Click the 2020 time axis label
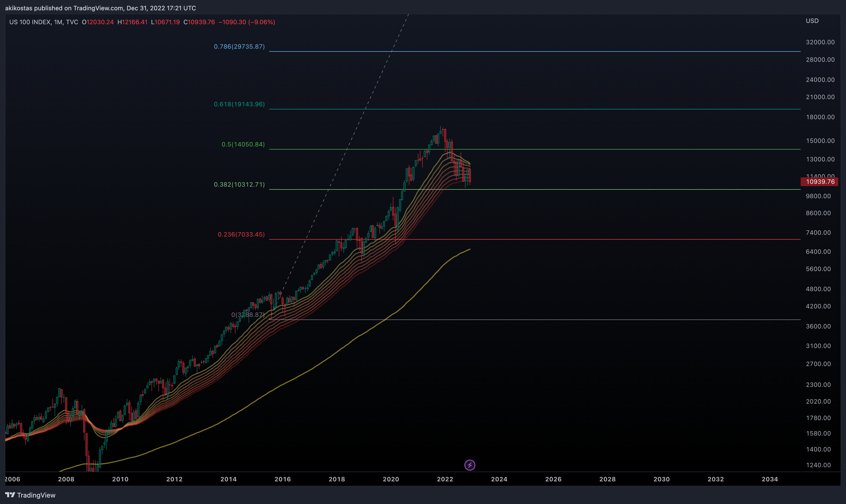This screenshot has width=846, height=504. [391, 479]
